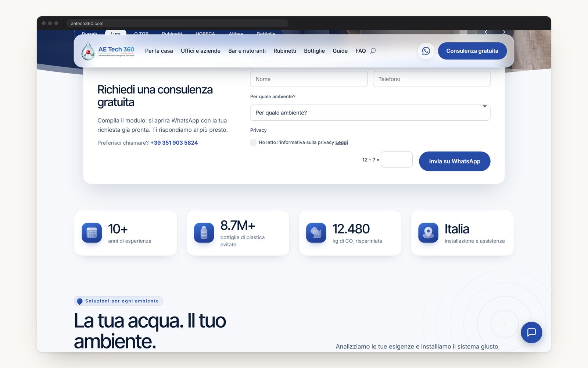Submit with 'Invia su WhatsApp' button
This screenshot has height=368, width=588.
[x=455, y=161]
